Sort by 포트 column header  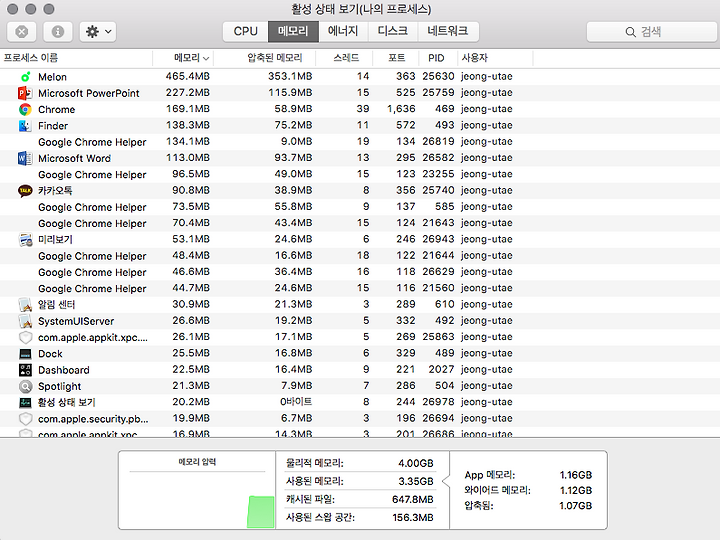(x=396, y=58)
